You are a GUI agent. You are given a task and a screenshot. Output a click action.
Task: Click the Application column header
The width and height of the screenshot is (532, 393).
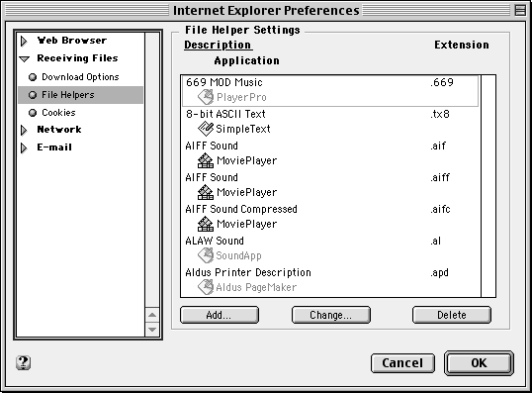[246, 60]
